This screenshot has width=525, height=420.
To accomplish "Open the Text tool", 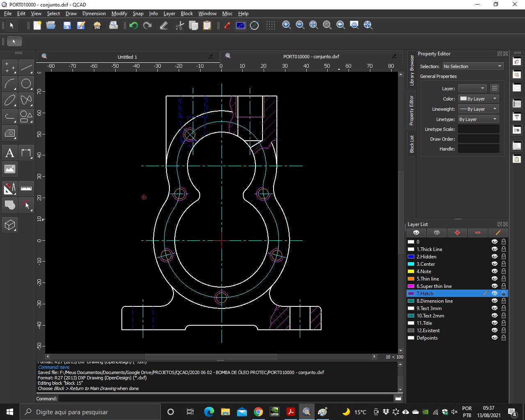I will point(10,153).
